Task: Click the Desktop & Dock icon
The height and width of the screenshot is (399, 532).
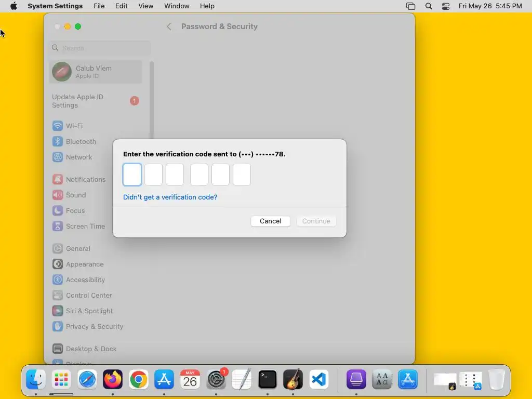Action: 57,349
